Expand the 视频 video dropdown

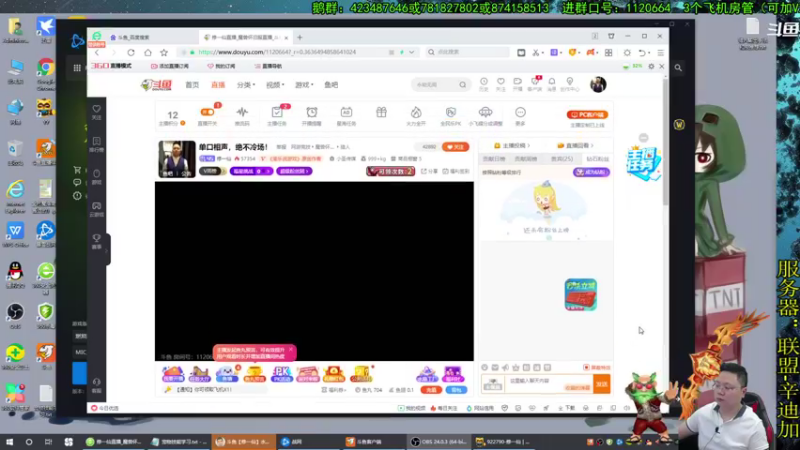(275, 85)
